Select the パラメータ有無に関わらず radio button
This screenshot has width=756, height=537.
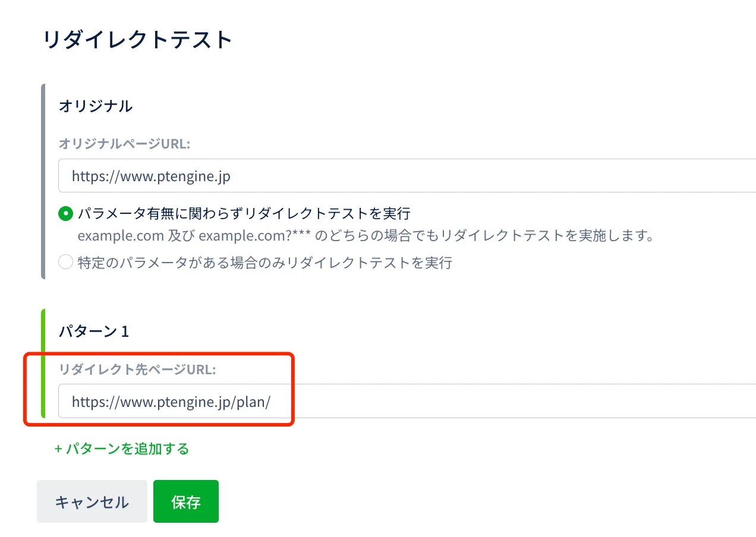coord(66,213)
